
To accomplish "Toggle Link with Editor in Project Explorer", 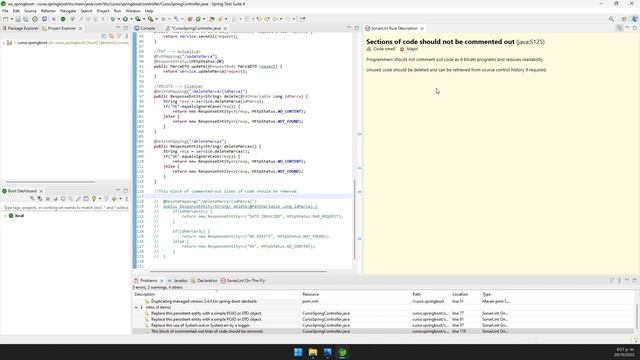I will 111,36.
